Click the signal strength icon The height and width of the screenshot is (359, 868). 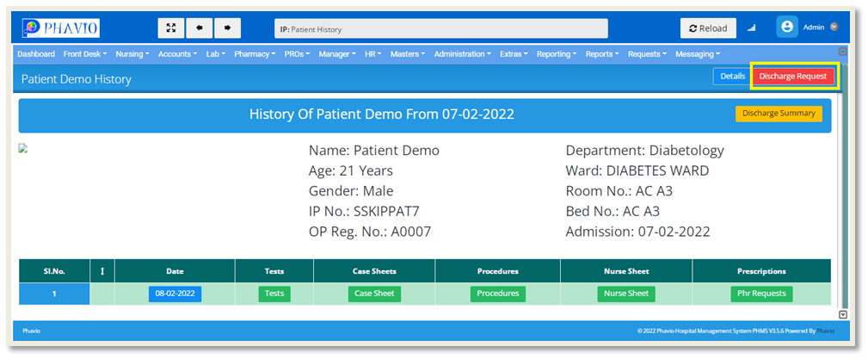752,28
